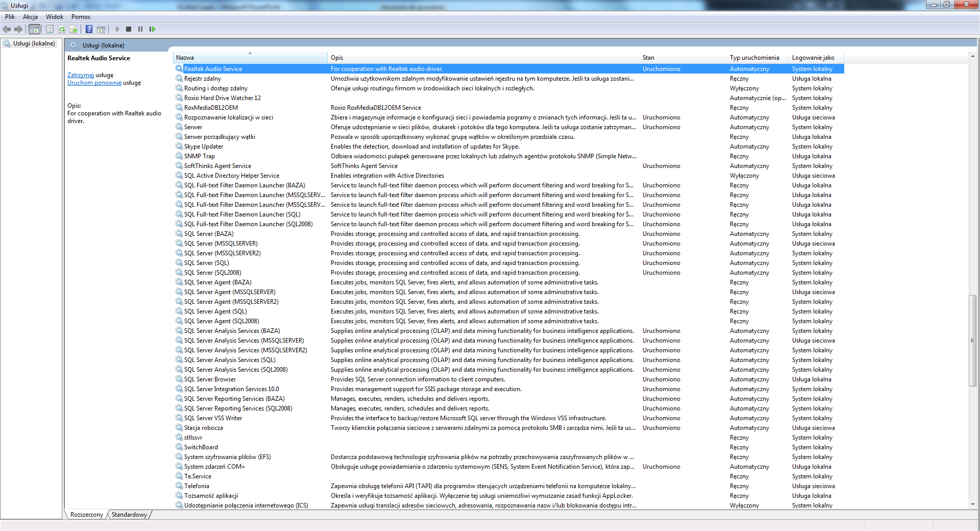
Task: Open the Help question mark toolbar icon
Action: pyautogui.click(x=89, y=30)
